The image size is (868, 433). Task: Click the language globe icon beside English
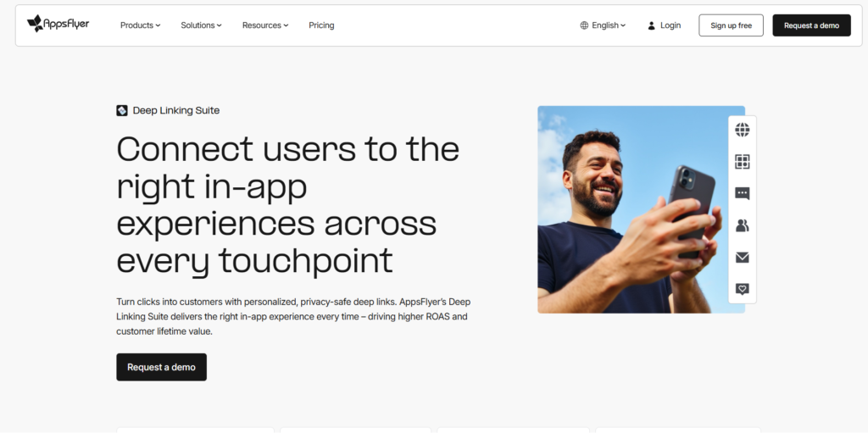pos(584,25)
